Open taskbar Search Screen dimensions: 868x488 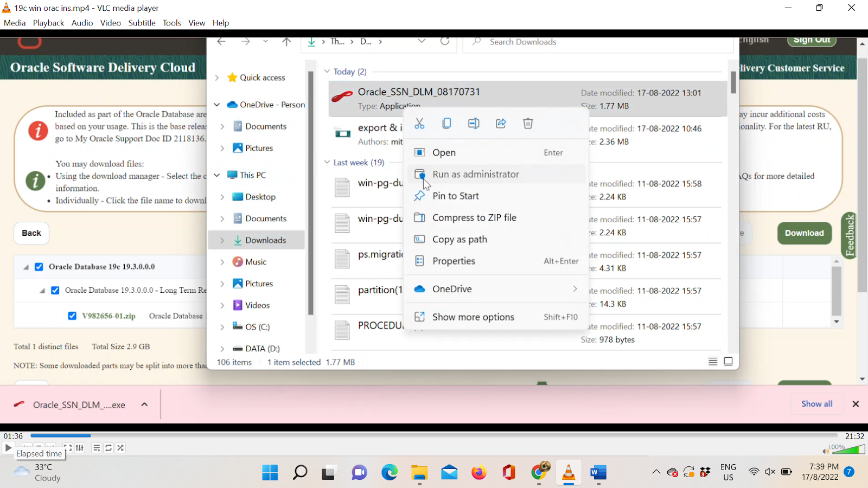coord(300,473)
